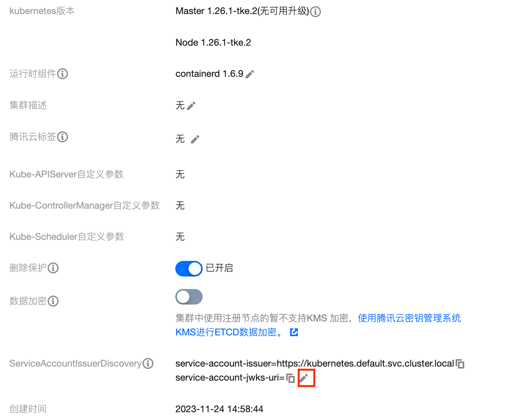Click info icon next to Master version
This screenshot has height=420, width=506.
point(315,12)
